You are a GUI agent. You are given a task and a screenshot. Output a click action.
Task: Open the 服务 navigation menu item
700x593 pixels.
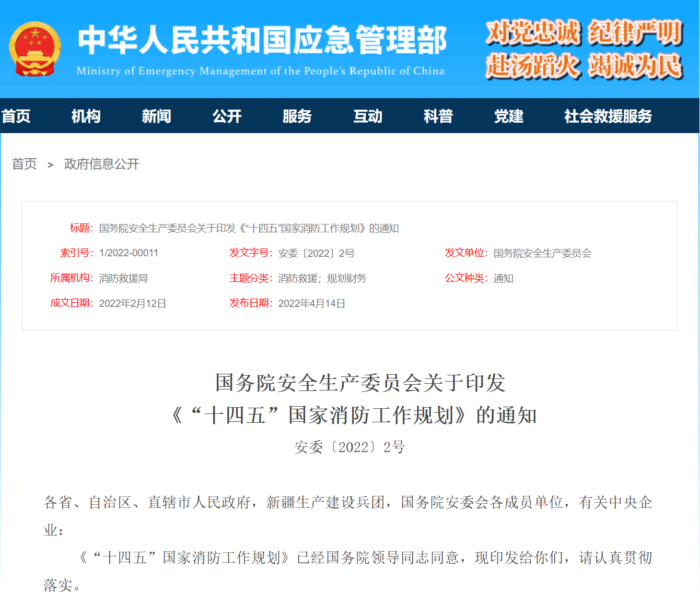(x=297, y=116)
